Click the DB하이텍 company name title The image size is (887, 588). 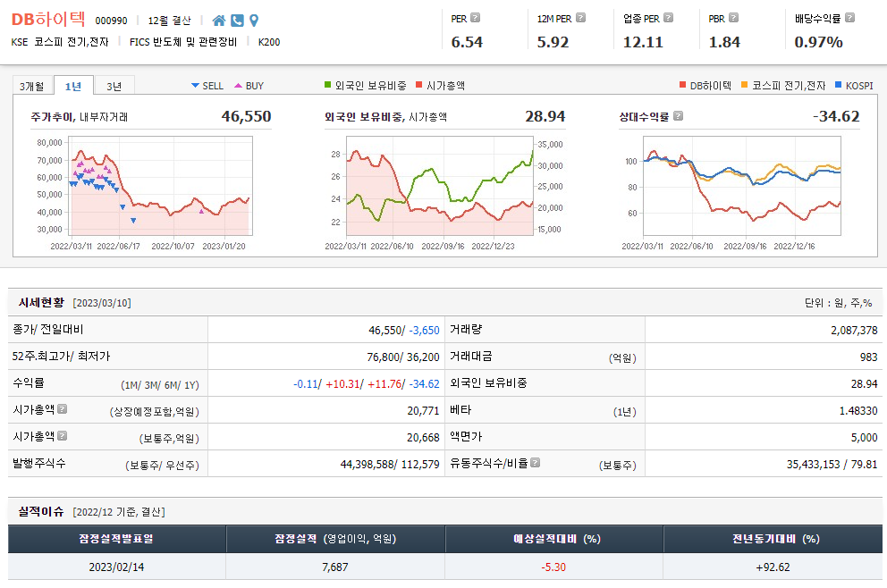click(x=48, y=20)
